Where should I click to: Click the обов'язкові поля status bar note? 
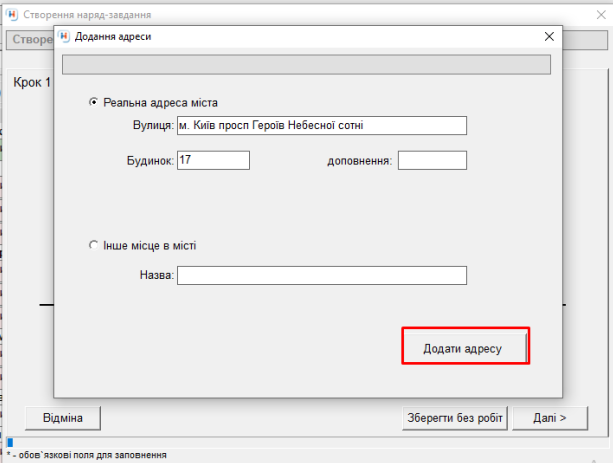pos(85,455)
